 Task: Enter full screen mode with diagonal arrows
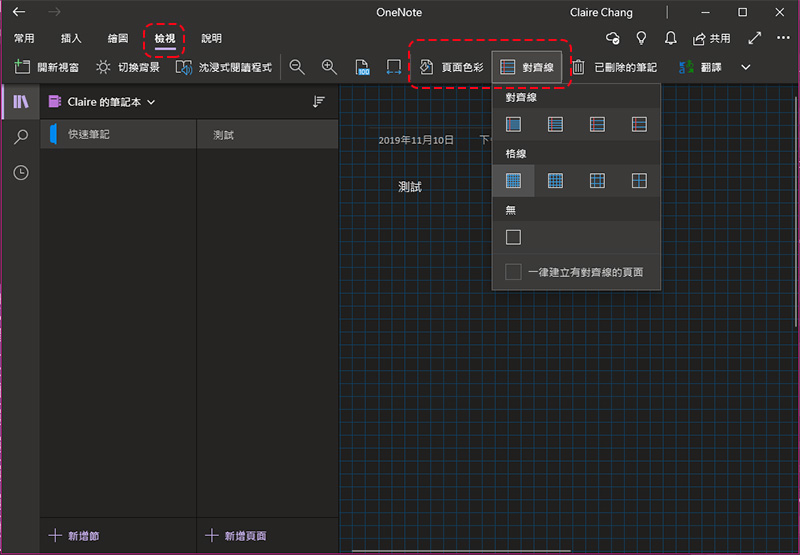pyautogui.click(x=755, y=38)
